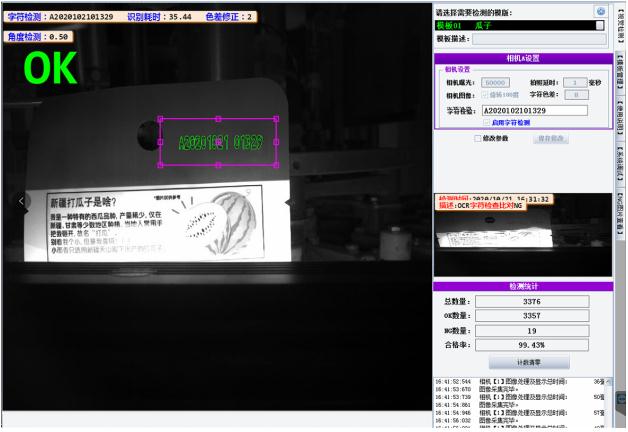The width and height of the screenshot is (628, 432).
Task: Click the right arrow marker beside the card image
Action: click(x=288, y=203)
